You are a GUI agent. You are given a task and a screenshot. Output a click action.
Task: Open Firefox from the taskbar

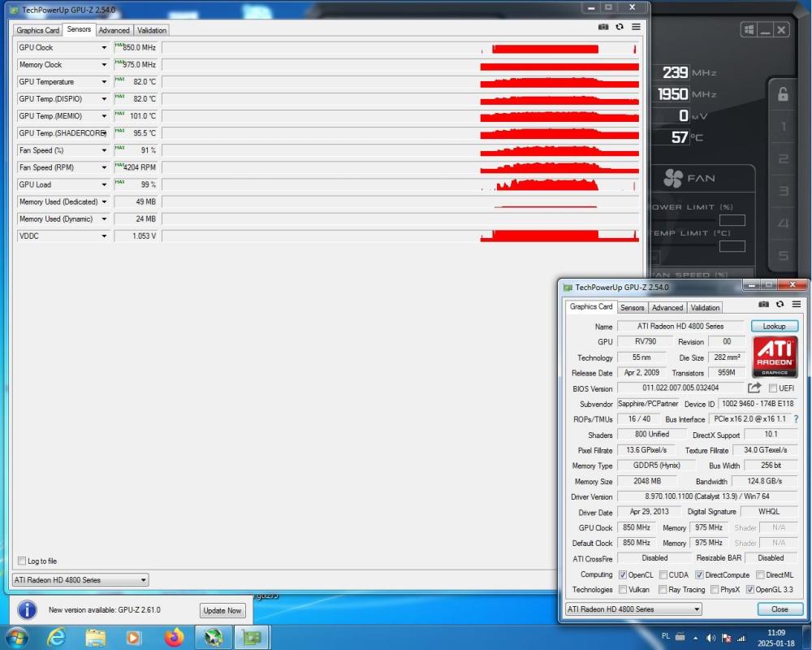point(174,637)
